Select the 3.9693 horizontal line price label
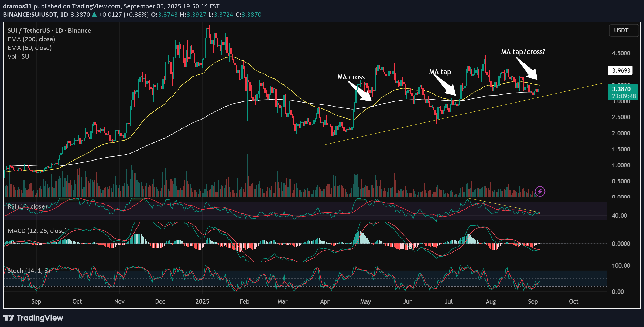This screenshot has width=644, height=327. pyautogui.click(x=620, y=70)
